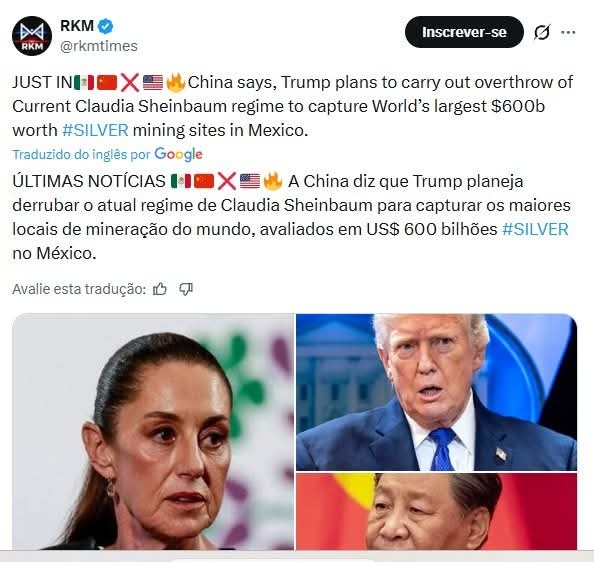This screenshot has width=594, height=562.
Task: Click the blue verified badge next to RKM
Action: click(106, 26)
